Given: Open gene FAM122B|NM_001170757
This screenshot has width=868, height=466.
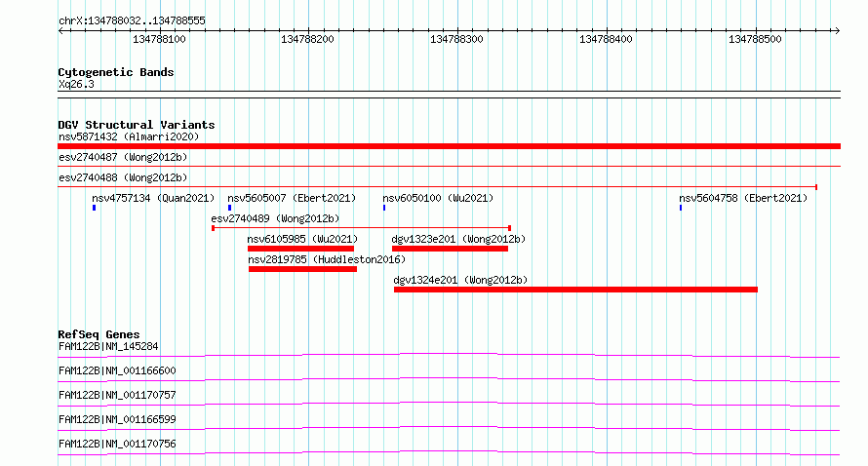Looking at the screenshot, I should (117, 395).
